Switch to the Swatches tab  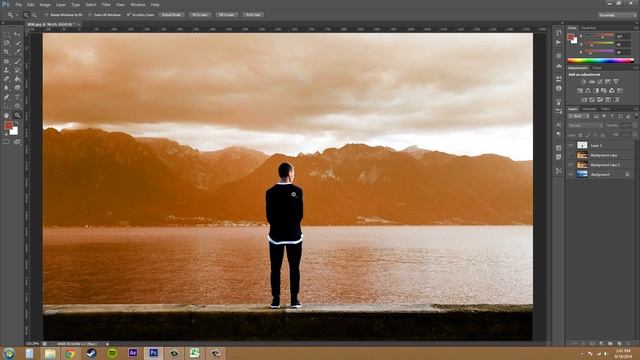tap(589, 28)
